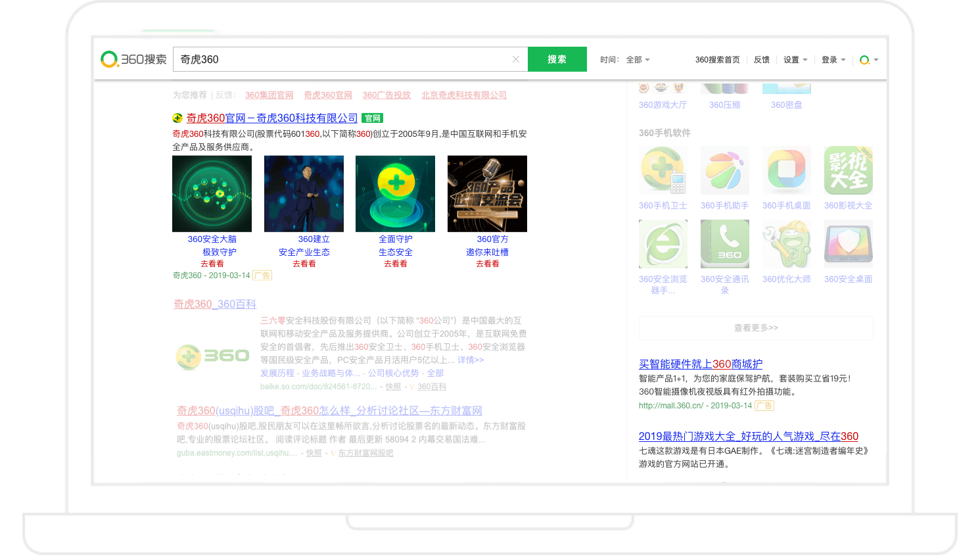
Task: Open the 奇虎360_360百科 result
Action: pos(215,304)
